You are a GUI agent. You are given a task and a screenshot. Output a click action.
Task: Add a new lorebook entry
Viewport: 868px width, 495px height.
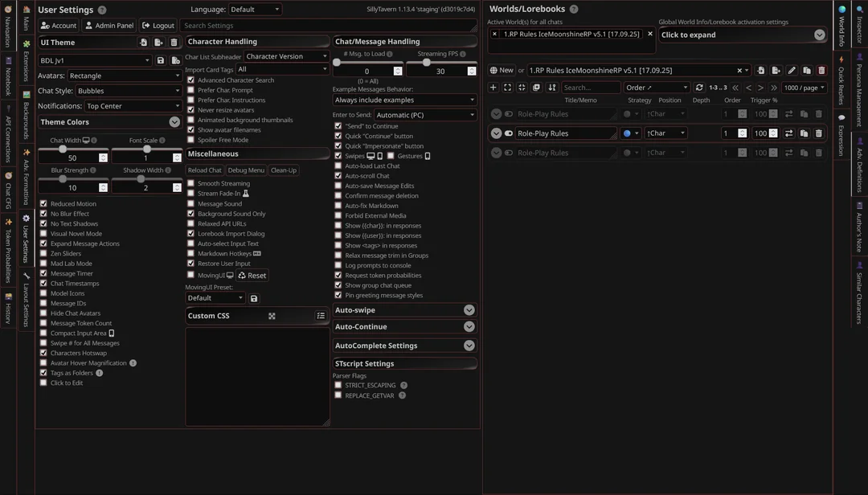(x=493, y=88)
